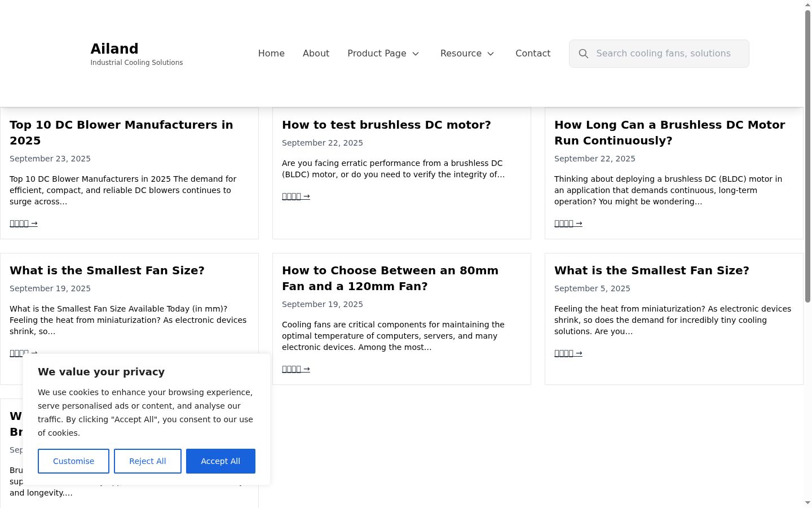Accept All cookies
This screenshot has width=812, height=508.
coord(220,461)
